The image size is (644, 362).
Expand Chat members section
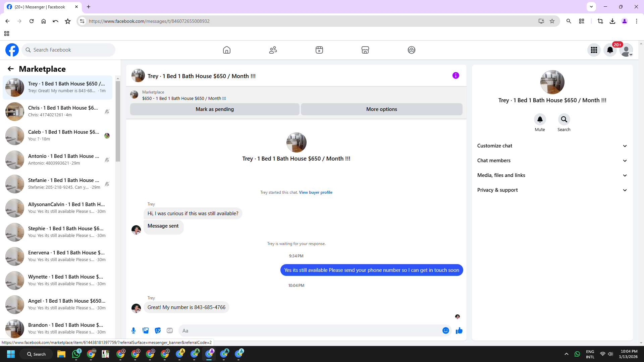pyautogui.click(x=552, y=161)
